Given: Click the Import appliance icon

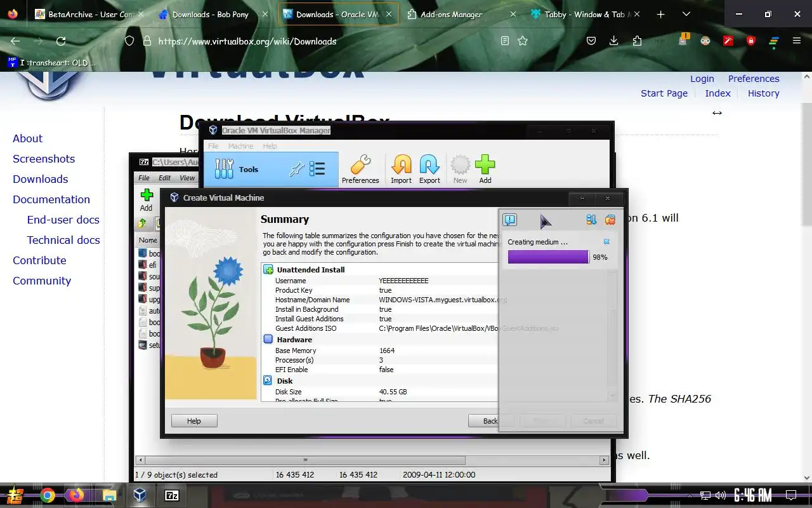Looking at the screenshot, I should (401, 170).
